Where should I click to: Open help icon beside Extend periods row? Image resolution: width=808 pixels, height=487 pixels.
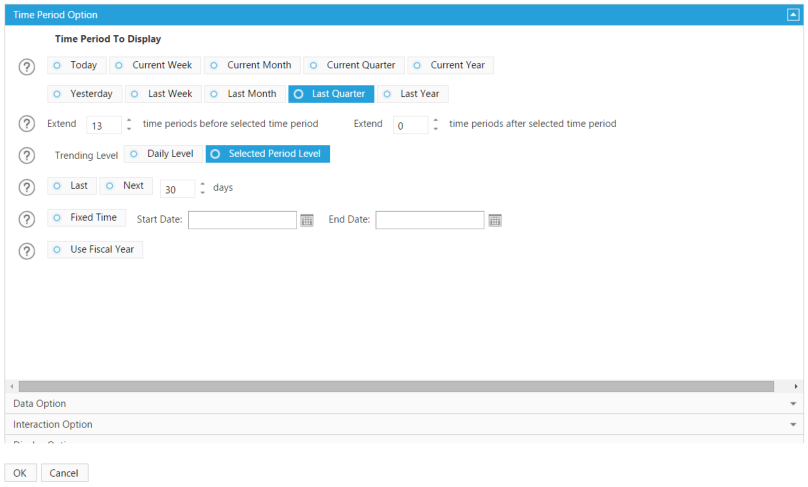pyautogui.click(x=27, y=124)
